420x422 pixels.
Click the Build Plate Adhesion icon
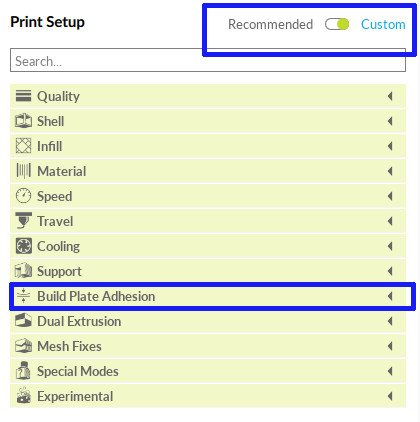(23, 296)
